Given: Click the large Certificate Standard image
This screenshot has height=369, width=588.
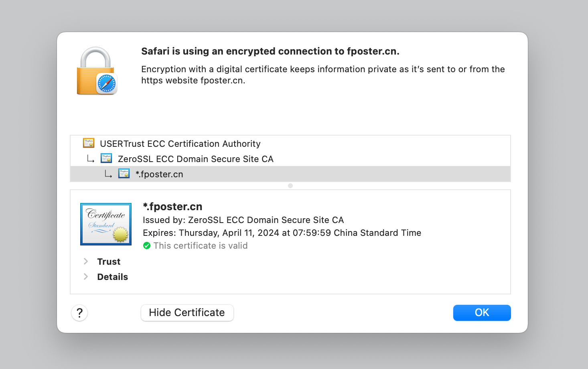Looking at the screenshot, I should (x=106, y=224).
